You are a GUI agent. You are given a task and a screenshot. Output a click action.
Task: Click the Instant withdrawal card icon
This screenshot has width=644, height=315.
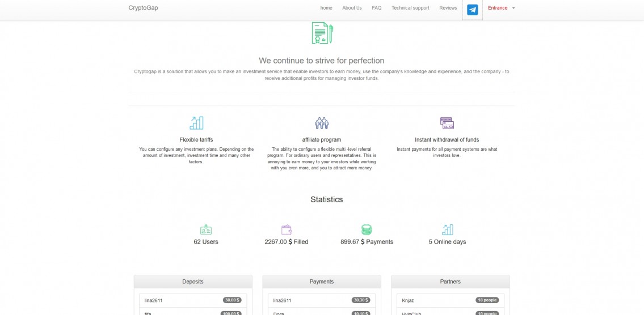[x=447, y=123]
